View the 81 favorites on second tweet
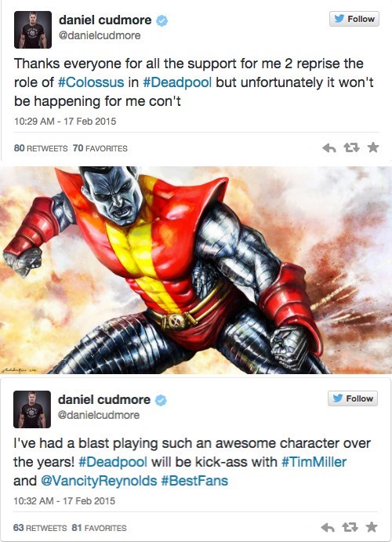Image resolution: width=392 pixels, height=542 pixels. [99, 528]
